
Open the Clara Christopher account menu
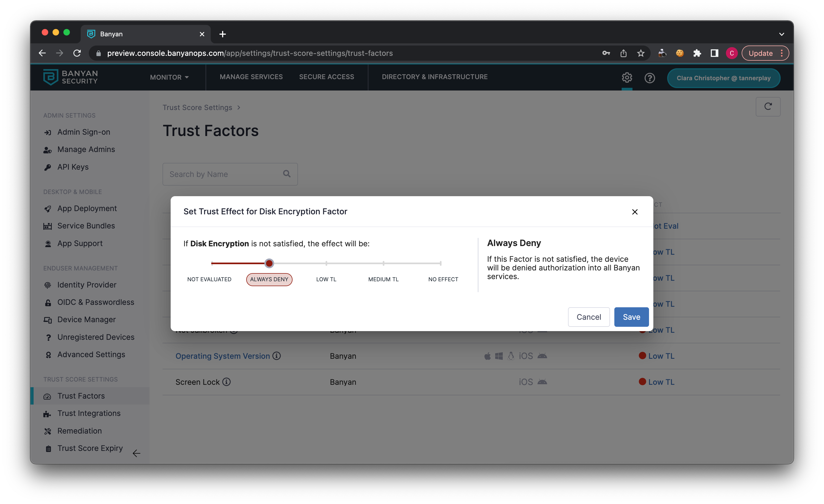(723, 78)
